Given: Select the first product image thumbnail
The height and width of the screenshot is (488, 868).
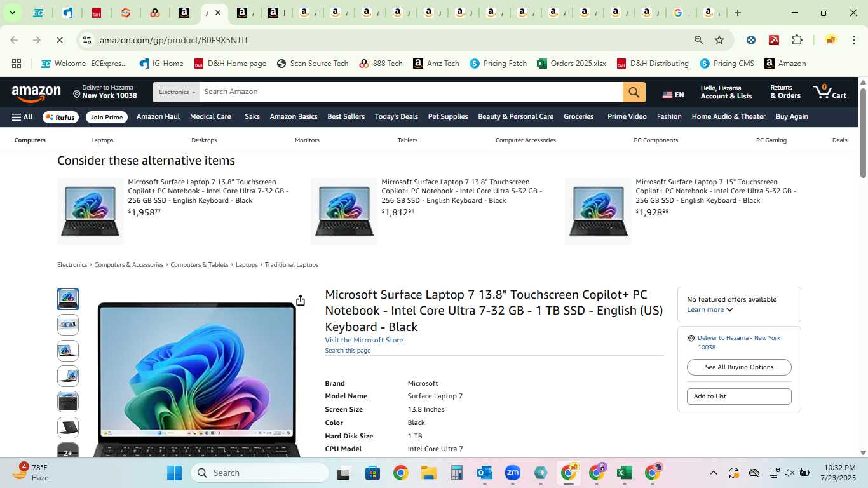Looking at the screenshot, I should [x=68, y=299].
